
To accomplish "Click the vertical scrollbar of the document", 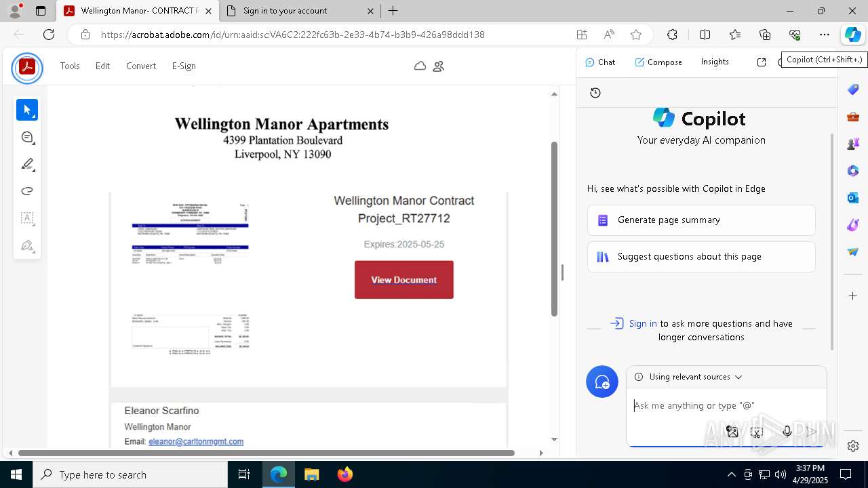I will pos(554,229).
